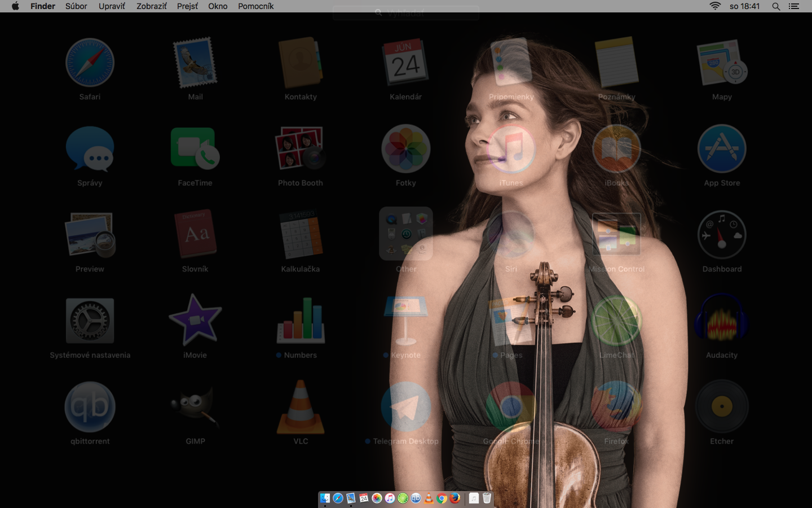Screen dimensions: 812x508
Task: Open Správy messages app
Action: [90, 149]
